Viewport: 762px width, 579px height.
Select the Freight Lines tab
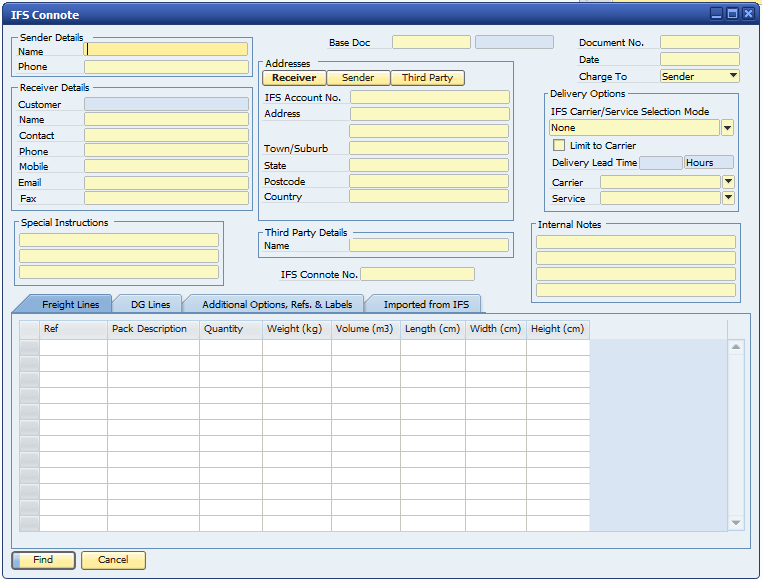[x=70, y=304]
